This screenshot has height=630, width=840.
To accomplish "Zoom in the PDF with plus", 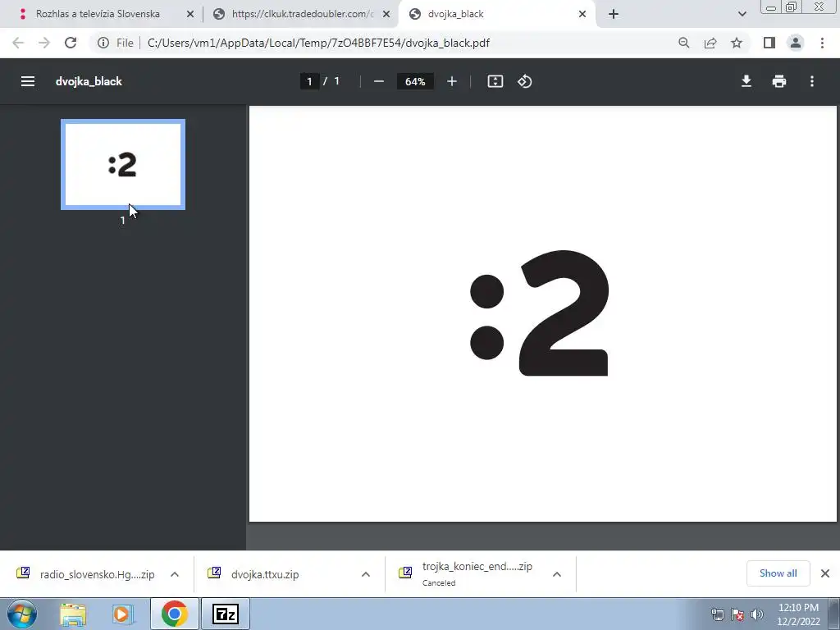I will coord(452,81).
